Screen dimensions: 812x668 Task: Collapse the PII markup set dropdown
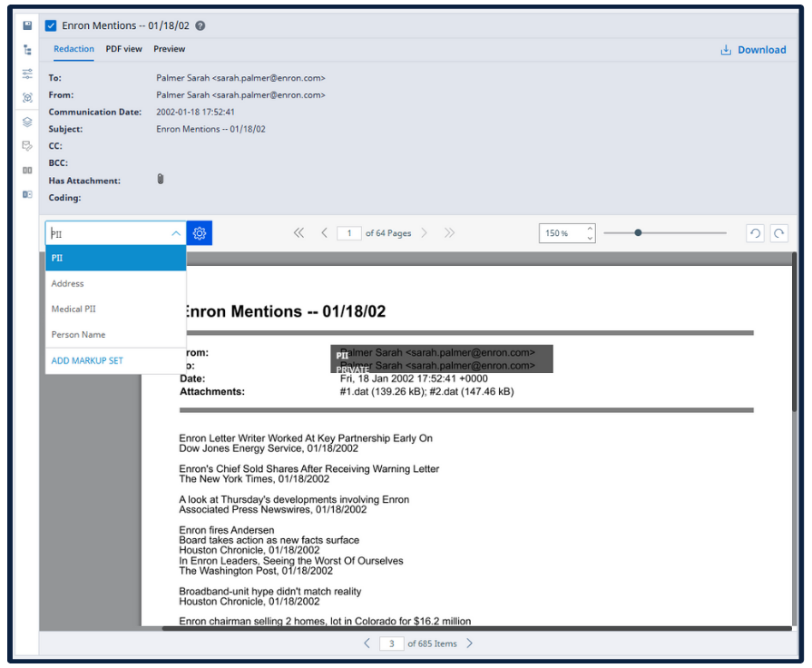pyautogui.click(x=175, y=233)
